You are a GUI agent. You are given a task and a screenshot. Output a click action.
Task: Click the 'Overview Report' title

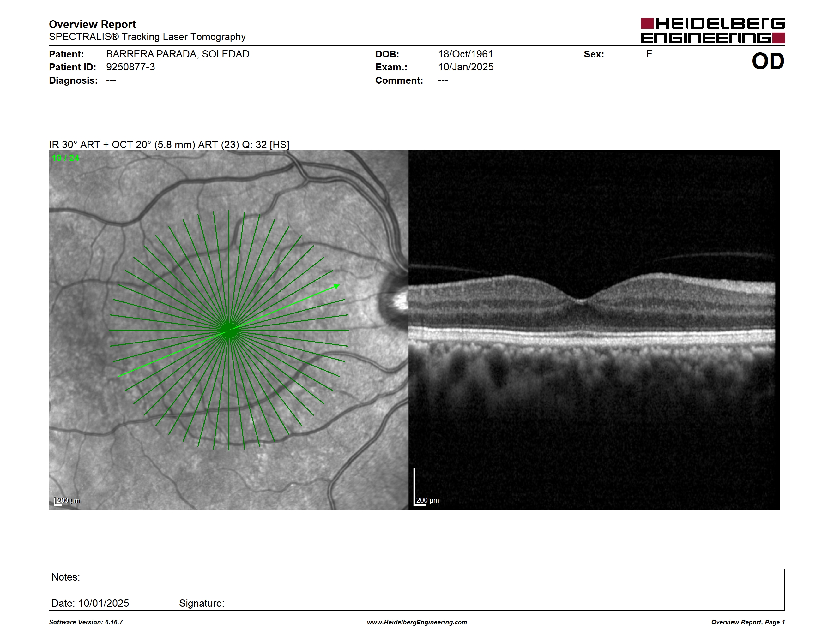[93, 24]
